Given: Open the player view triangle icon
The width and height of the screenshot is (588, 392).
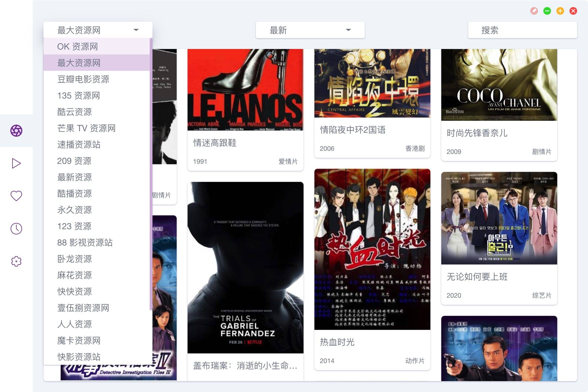Looking at the screenshot, I should pos(16,163).
